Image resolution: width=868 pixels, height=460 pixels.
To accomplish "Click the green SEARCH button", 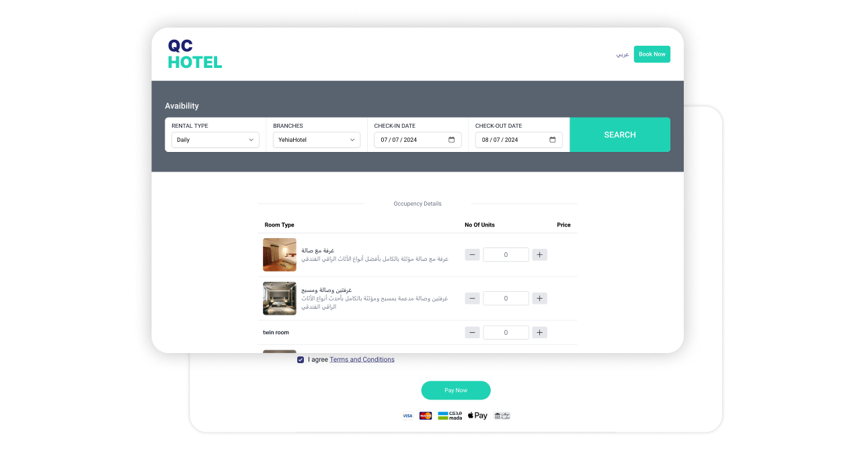I will pyautogui.click(x=619, y=135).
